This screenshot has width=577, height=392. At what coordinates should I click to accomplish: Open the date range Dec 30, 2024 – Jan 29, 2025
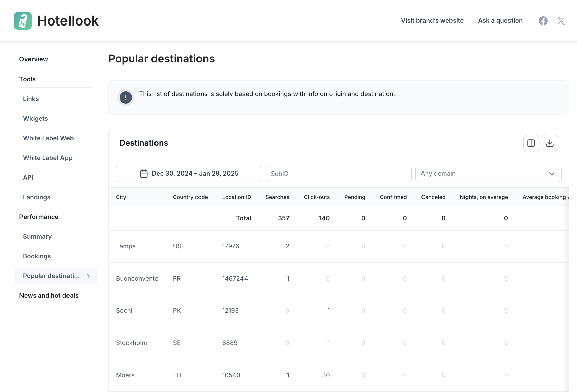189,174
